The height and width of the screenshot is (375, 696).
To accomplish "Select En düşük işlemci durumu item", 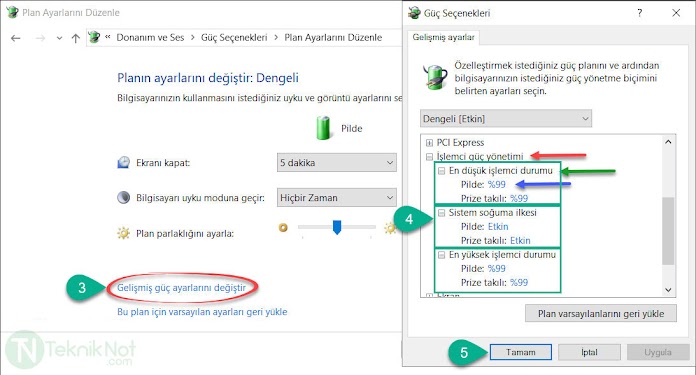I will coord(501,170).
